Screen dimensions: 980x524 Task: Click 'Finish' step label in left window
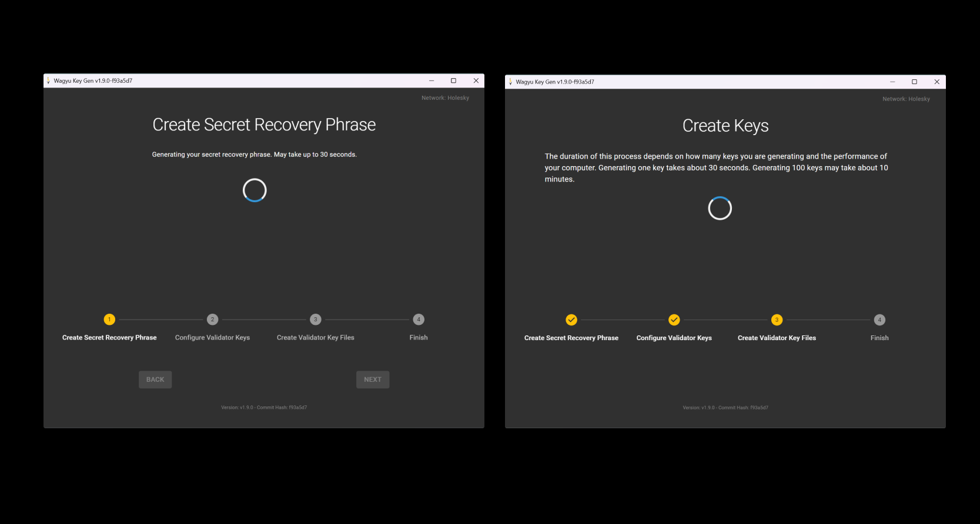(419, 338)
